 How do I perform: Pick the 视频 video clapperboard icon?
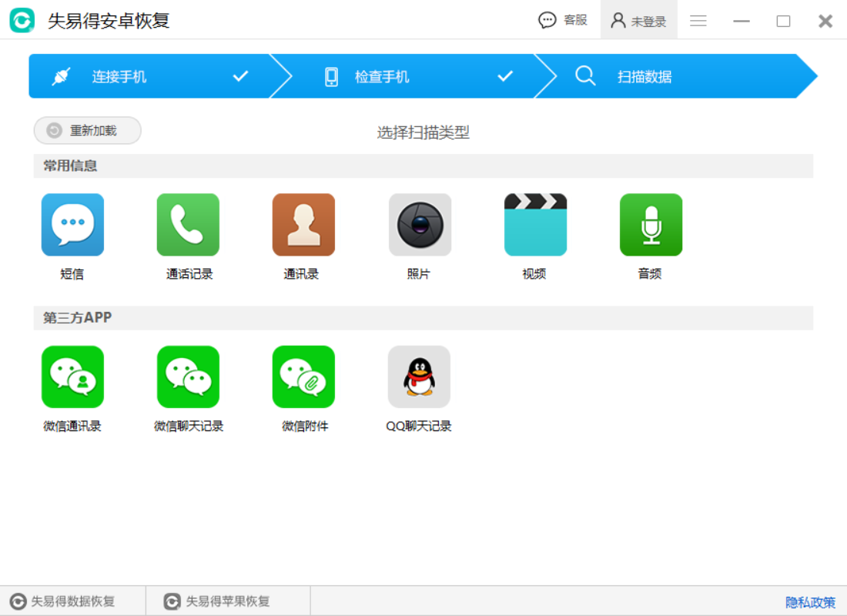535,225
